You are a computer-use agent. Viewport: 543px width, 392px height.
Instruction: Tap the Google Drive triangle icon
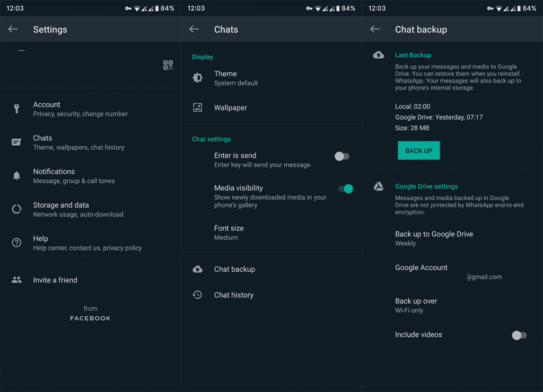(x=378, y=186)
